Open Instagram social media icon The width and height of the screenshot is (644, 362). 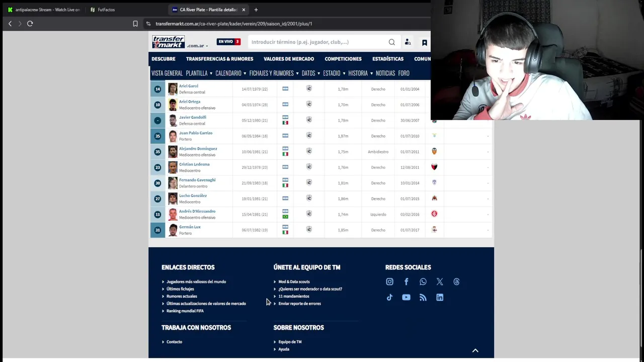point(389,282)
